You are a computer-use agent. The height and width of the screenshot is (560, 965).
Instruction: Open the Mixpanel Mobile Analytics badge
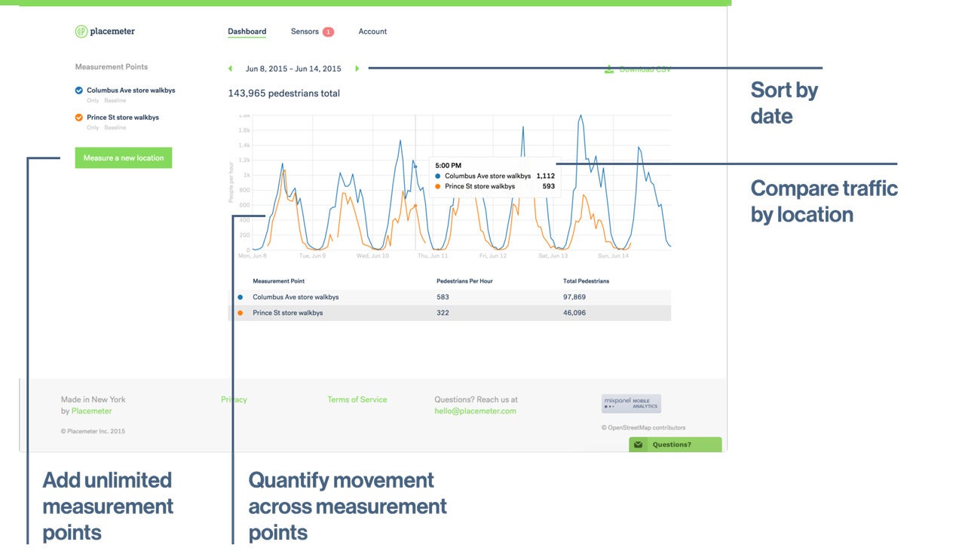tap(631, 403)
